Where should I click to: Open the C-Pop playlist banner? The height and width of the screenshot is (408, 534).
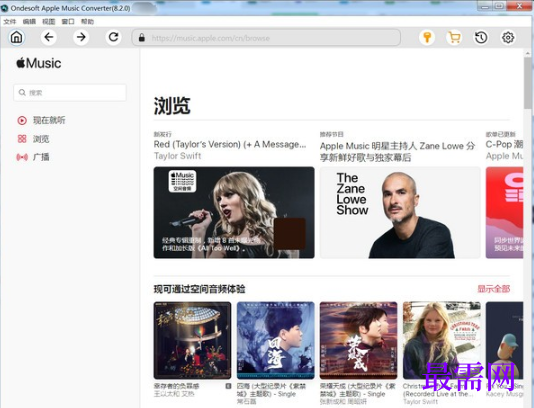pyautogui.click(x=504, y=212)
